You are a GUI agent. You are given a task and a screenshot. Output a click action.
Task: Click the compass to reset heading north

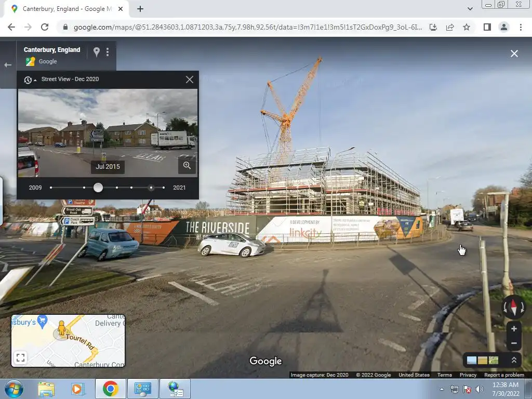point(514,307)
